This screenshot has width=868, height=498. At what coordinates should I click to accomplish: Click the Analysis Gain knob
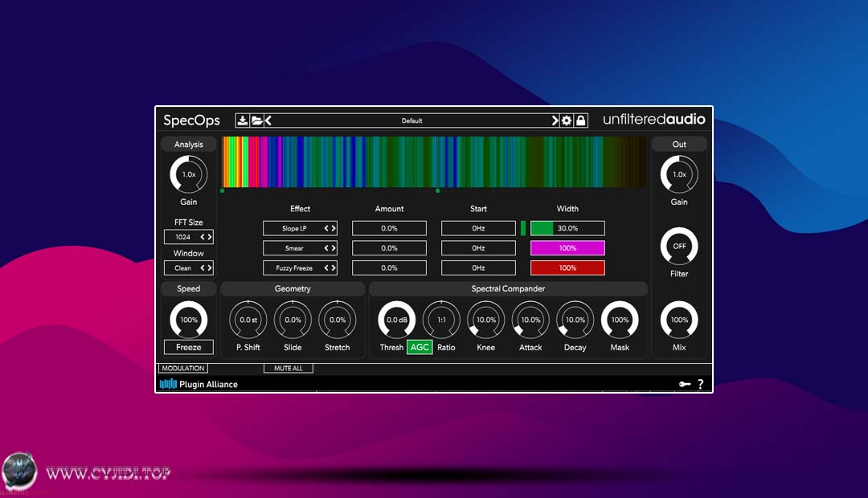coord(189,174)
